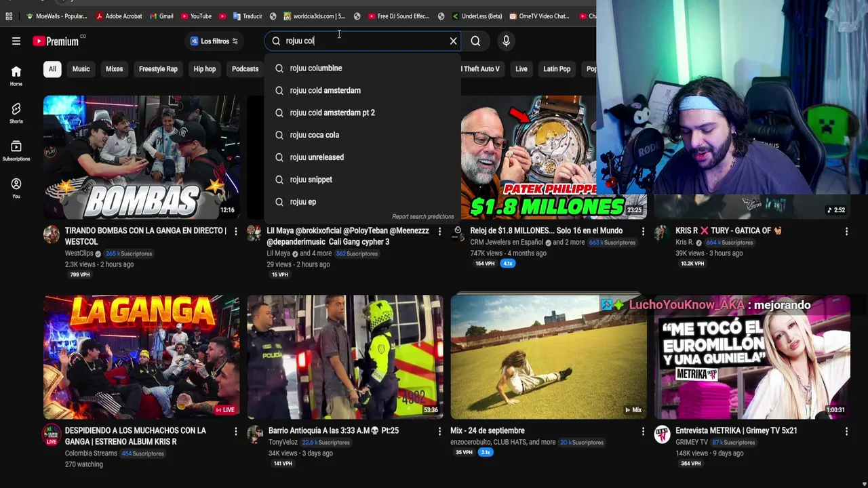
Task: Open KRIS R TURY - GATICA OF title
Action: [x=729, y=230]
